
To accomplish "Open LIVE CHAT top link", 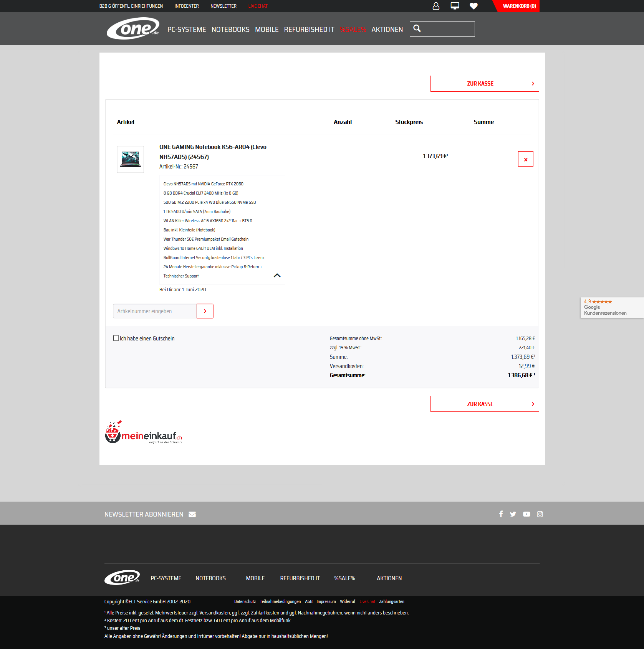I will [x=258, y=6].
